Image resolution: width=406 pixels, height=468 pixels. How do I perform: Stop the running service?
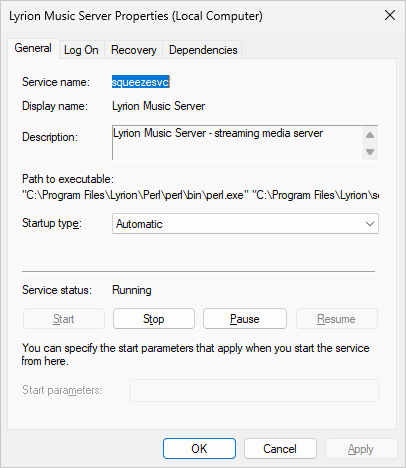point(154,319)
